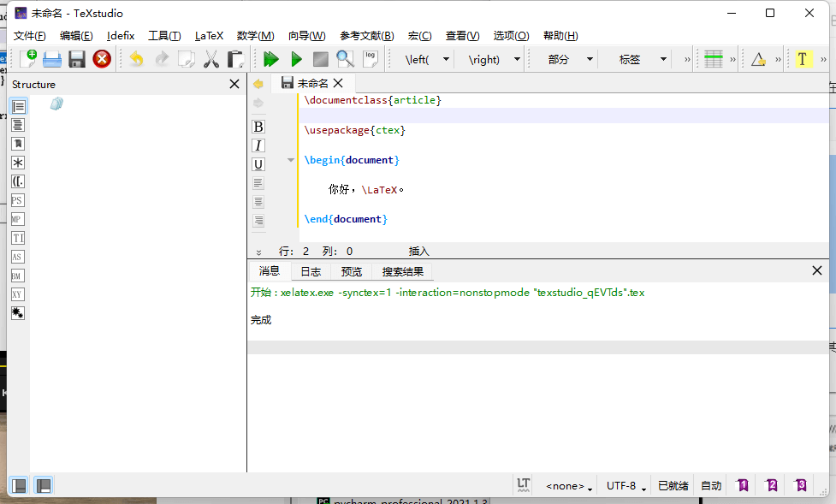Screen dimensions: 836x504
Task: Switch to the 日志 tab
Action: tap(311, 271)
